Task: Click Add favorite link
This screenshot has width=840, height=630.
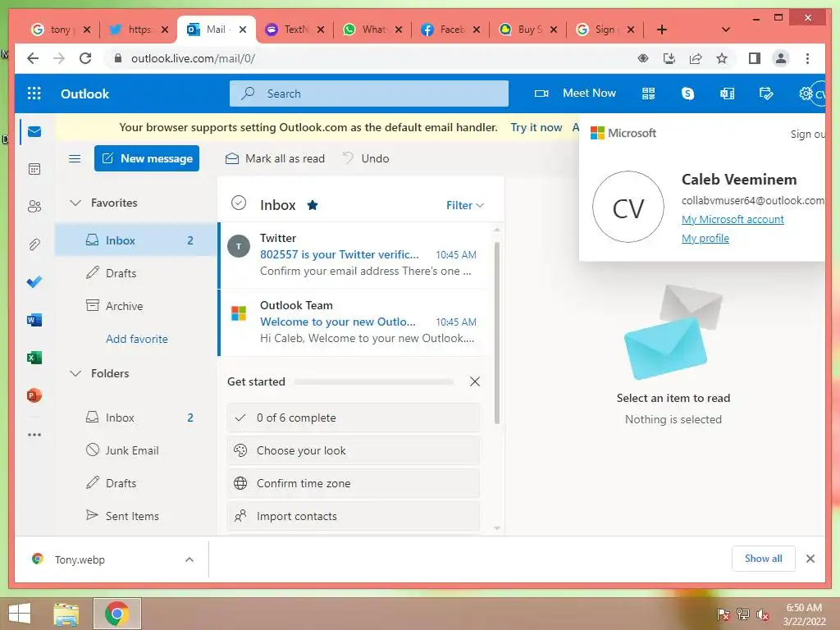Action: (x=137, y=339)
